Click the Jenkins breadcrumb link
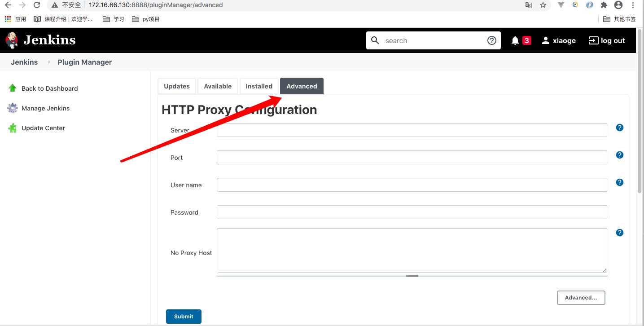 [24, 62]
